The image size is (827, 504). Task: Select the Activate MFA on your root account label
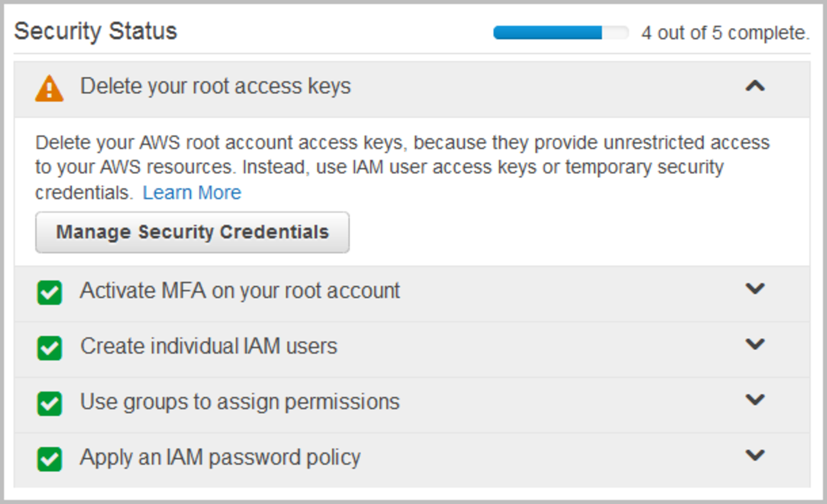[240, 291]
